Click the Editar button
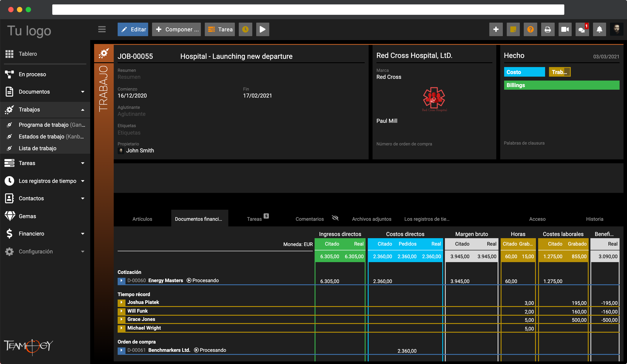627x364 pixels. [x=133, y=29]
